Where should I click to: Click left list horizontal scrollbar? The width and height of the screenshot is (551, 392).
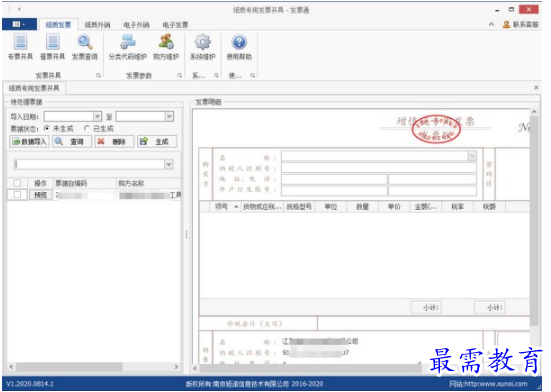click(69, 367)
